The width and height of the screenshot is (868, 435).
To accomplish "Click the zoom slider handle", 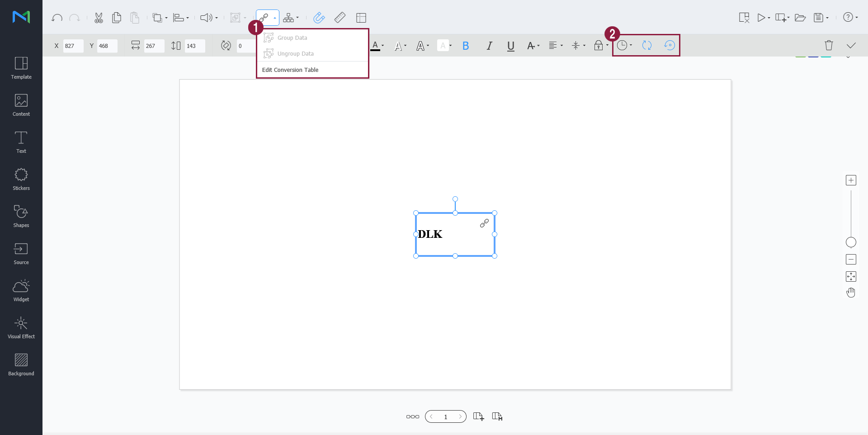I will (x=851, y=242).
